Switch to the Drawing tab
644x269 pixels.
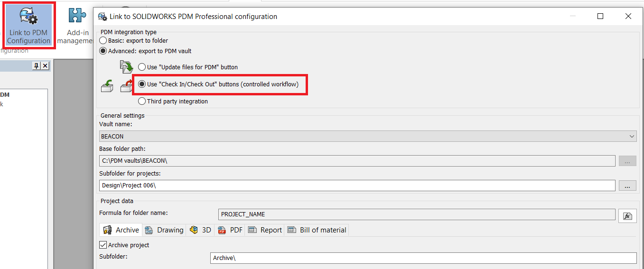click(x=164, y=230)
